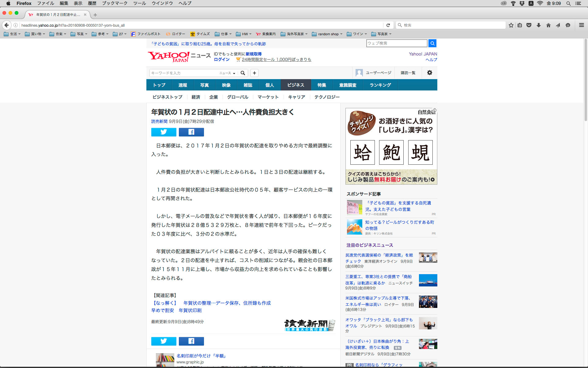The height and width of the screenshot is (368, 588).
Task: Go to the Firefox home page icon
Action: (548, 25)
